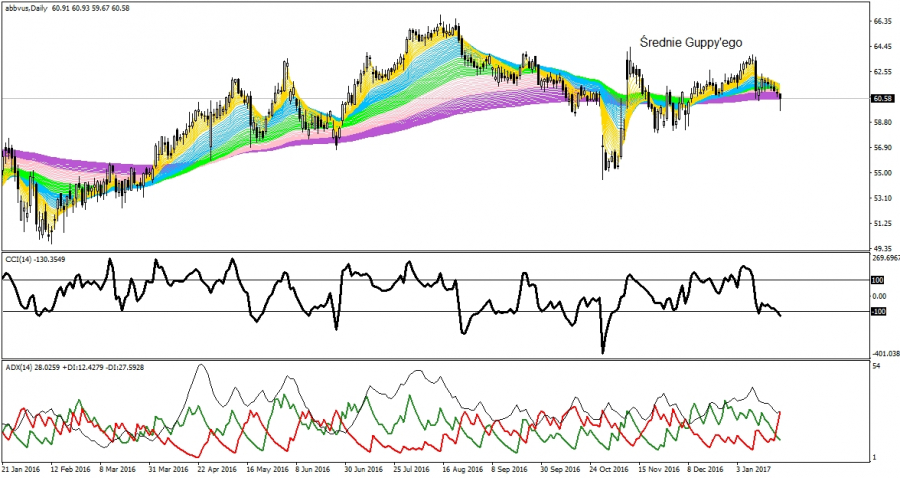Click the 49.35 price axis value
This screenshot has width=900, height=478.
click(881, 248)
